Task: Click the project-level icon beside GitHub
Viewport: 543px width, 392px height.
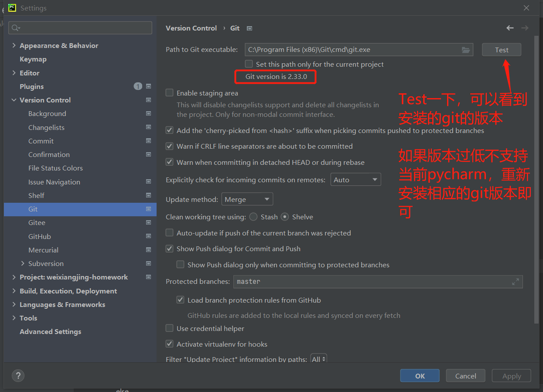Action: point(148,236)
